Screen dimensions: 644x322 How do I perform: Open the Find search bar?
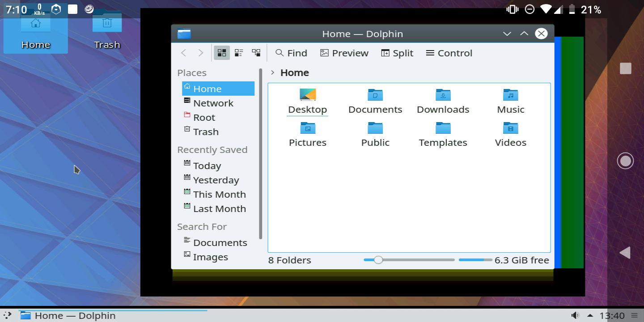pyautogui.click(x=291, y=53)
